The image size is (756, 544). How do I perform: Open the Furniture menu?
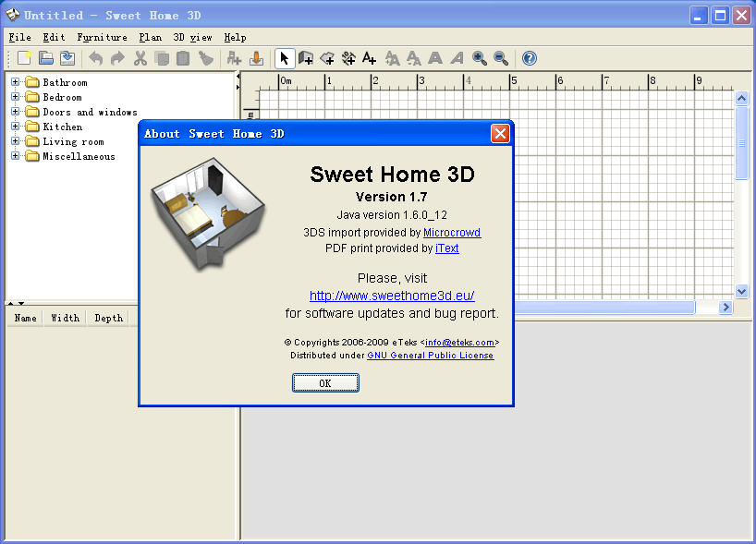coord(102,38)
